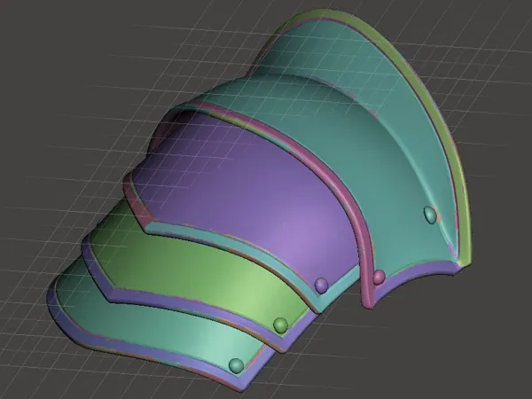This screenshot has height=399, width=532.
Task: Click the teal rivet on upper plate
Action: (x=430, y=215)
